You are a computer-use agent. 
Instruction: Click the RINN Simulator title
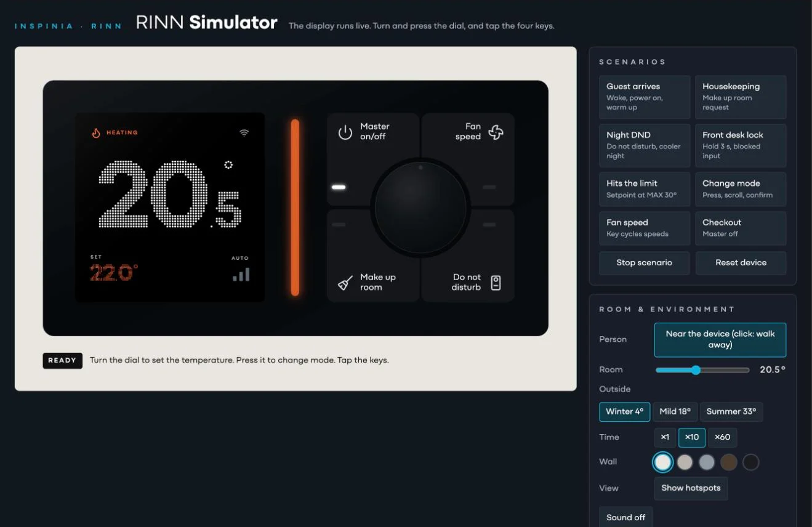click(207, 23)
